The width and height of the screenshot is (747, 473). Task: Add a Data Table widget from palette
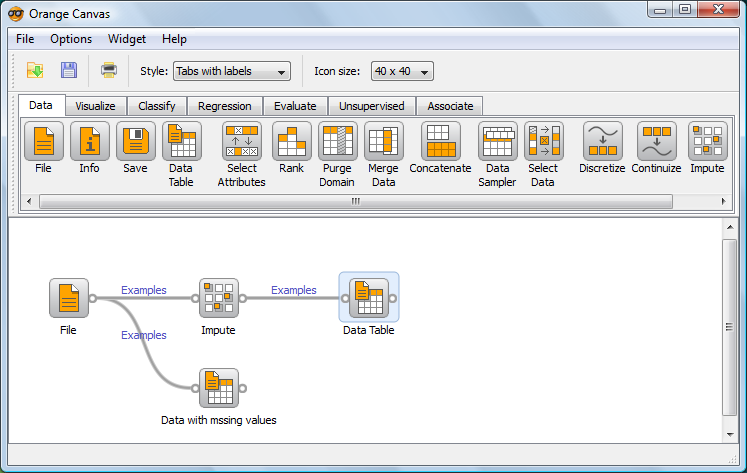(182, 141)
